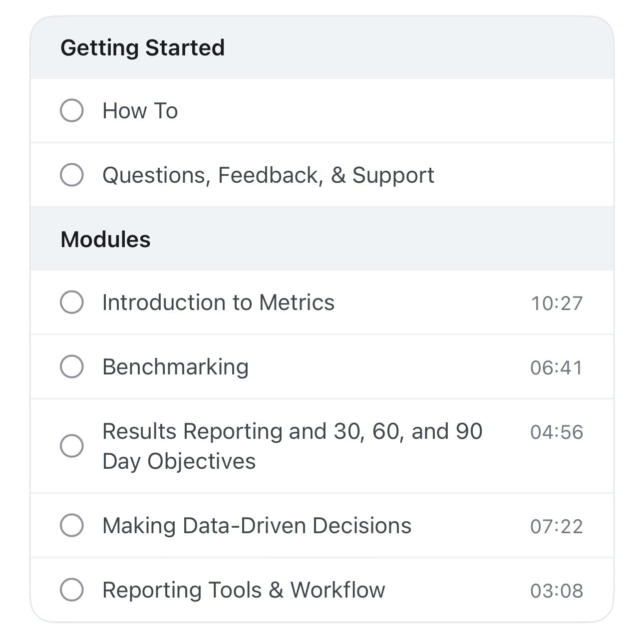This screenshot has height=644, width=644.
Task: Click the Getting Started section header
Action: (142, 47)
